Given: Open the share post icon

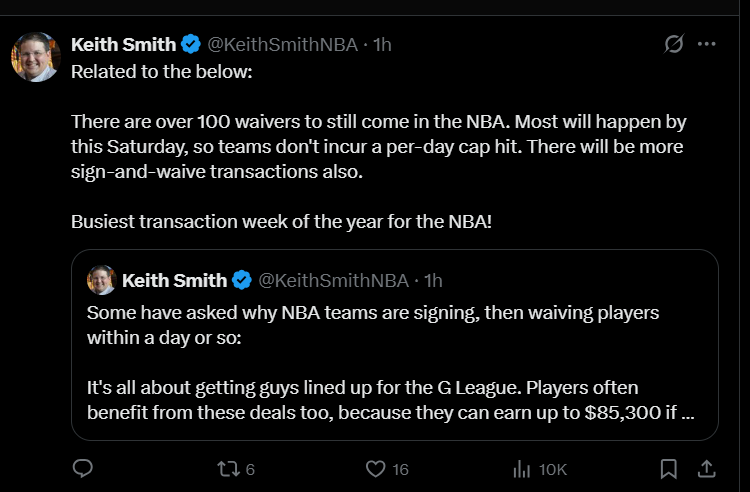Looking at the screenshot, I should point(705,468).
